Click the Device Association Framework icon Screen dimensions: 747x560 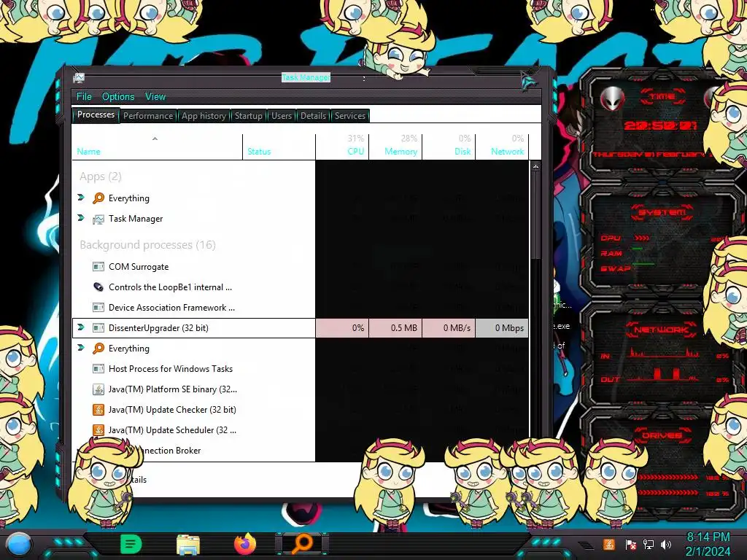tap(98, 308)
